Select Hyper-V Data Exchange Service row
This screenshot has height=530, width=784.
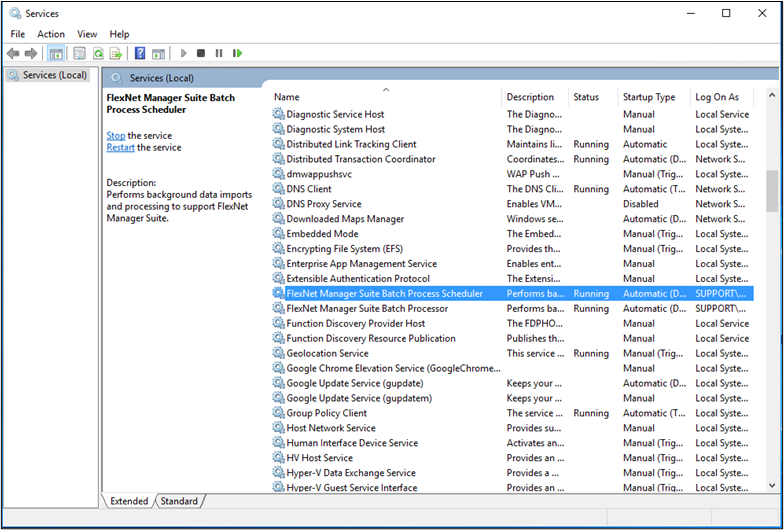click(x=512, y=472)
